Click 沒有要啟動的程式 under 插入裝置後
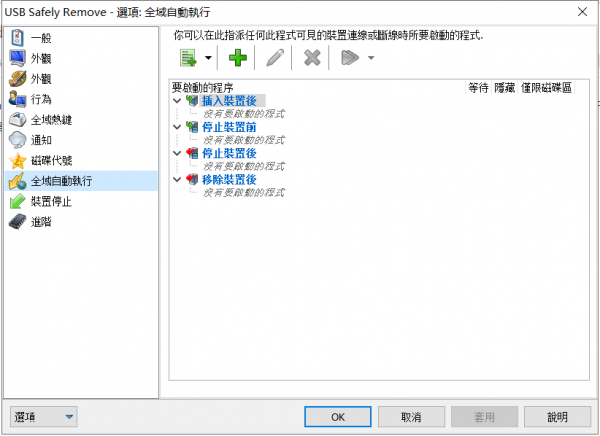The width and height of the screenshot is (600, 436). pyautogui.click(x=243, y=114)
